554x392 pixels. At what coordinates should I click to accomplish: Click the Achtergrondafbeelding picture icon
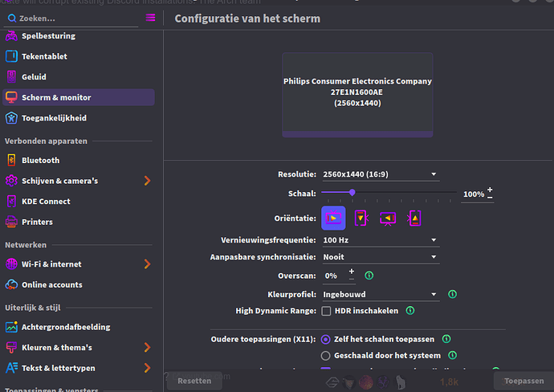11,327
